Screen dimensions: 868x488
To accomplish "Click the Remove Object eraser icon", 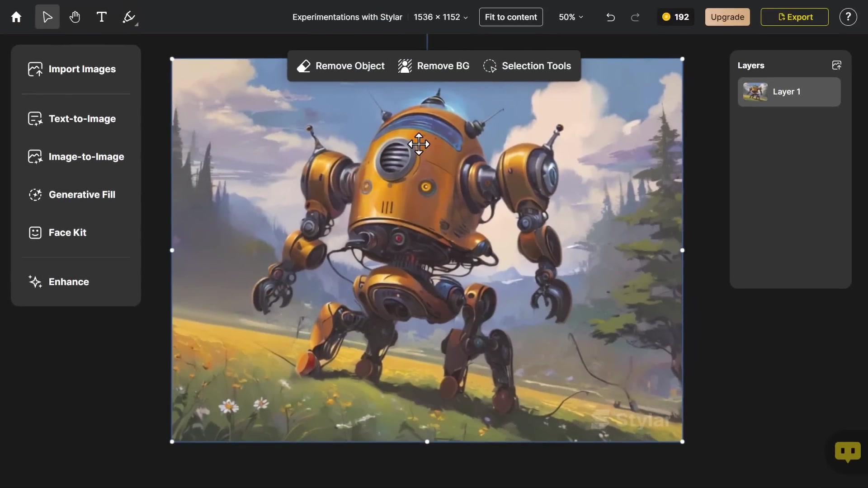I will point(304,66).
